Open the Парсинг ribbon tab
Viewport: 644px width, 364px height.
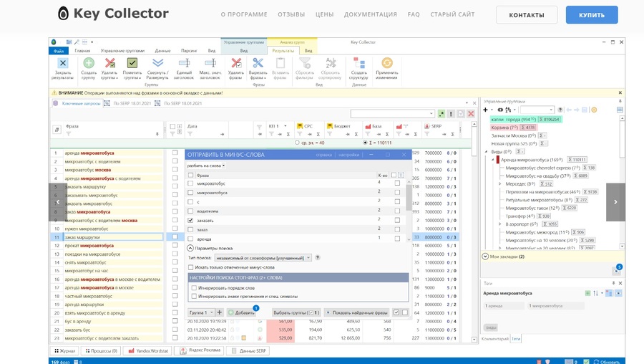(x=189, y=51)
